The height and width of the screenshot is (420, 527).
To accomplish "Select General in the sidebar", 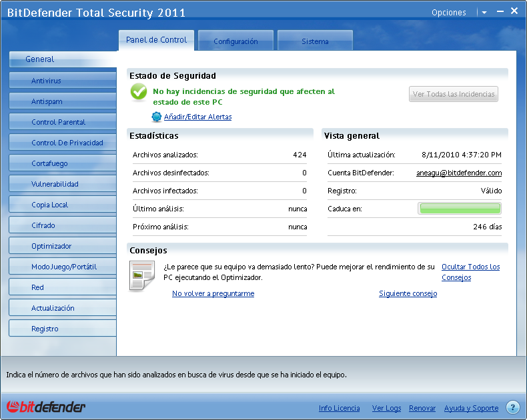I will click(63, 59).
